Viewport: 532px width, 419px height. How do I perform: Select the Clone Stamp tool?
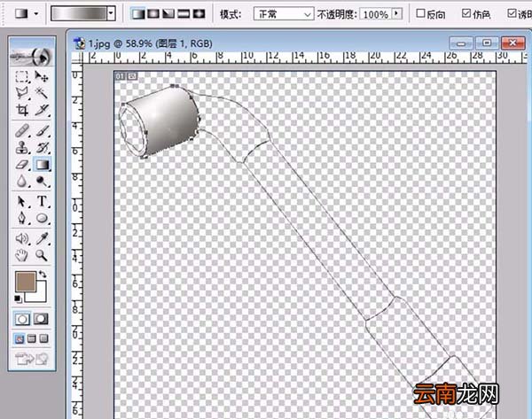(x=22, y=148)
